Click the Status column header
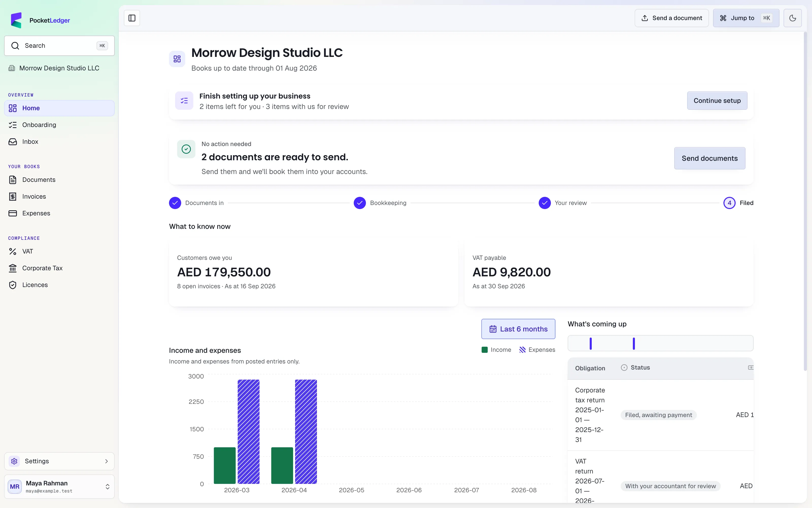Screen dimensions: 812x508 click(635, 368)
